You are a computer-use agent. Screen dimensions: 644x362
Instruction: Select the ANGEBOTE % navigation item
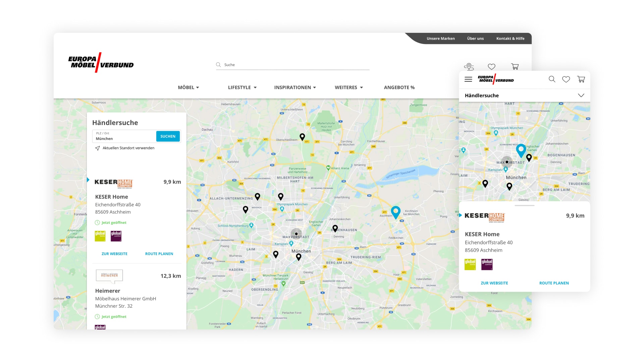pyautogui.click(x=399, y=87)
